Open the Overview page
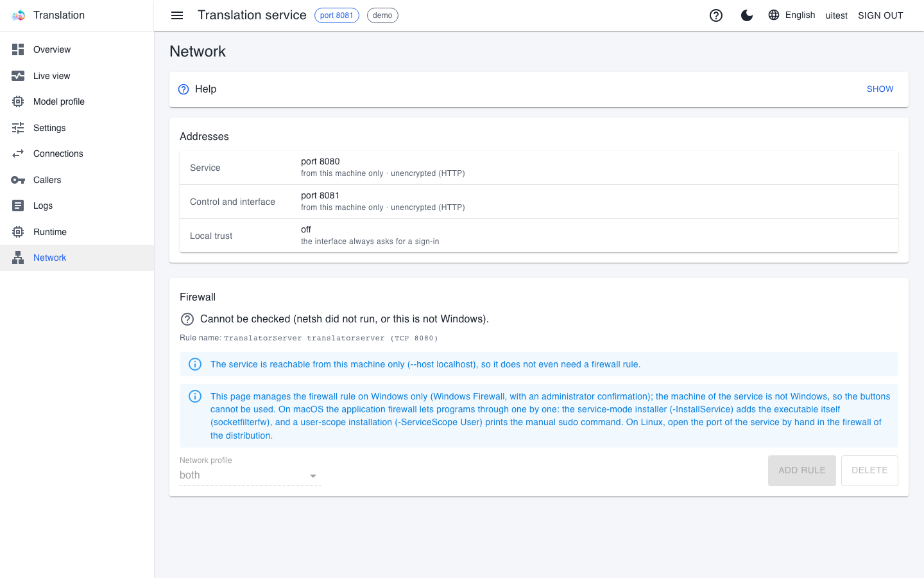The height and width of the screenshot is (578, 924). coord(77,49)
